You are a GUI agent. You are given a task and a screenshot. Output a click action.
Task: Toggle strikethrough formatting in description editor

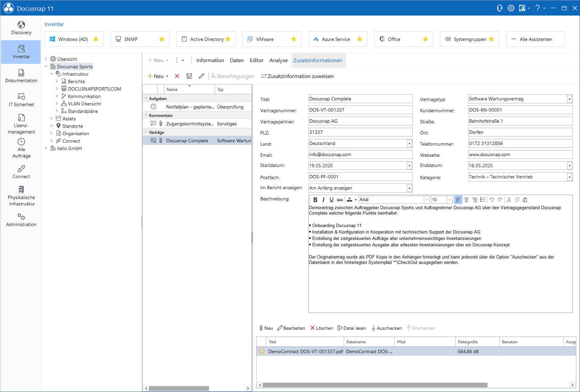point(340,200)
